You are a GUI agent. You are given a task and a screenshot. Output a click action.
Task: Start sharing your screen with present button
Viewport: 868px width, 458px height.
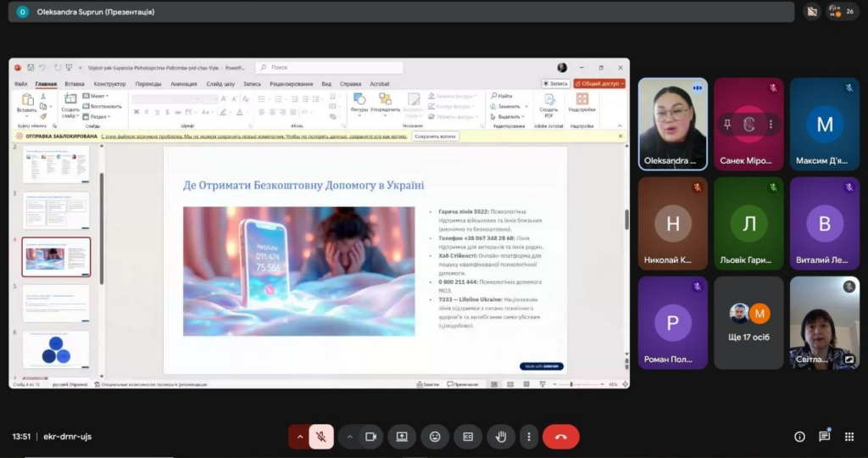pyautogui.click(x=402, y=437)
